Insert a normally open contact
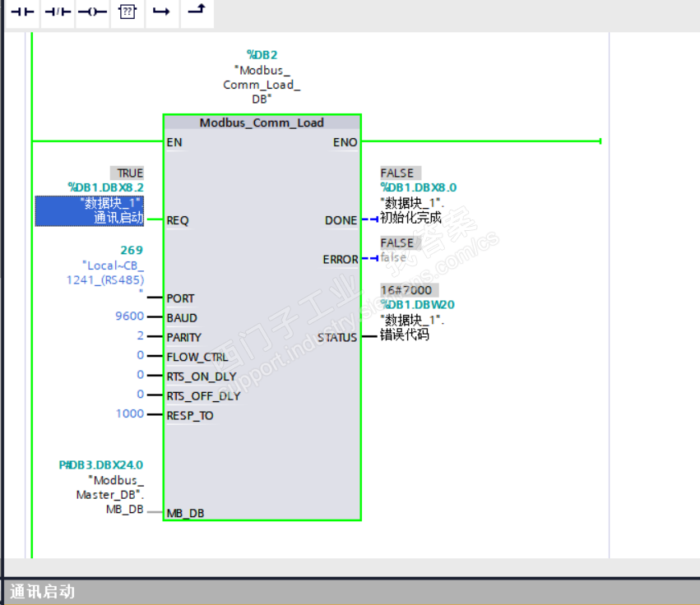700x605 pixels. point(22,12)
